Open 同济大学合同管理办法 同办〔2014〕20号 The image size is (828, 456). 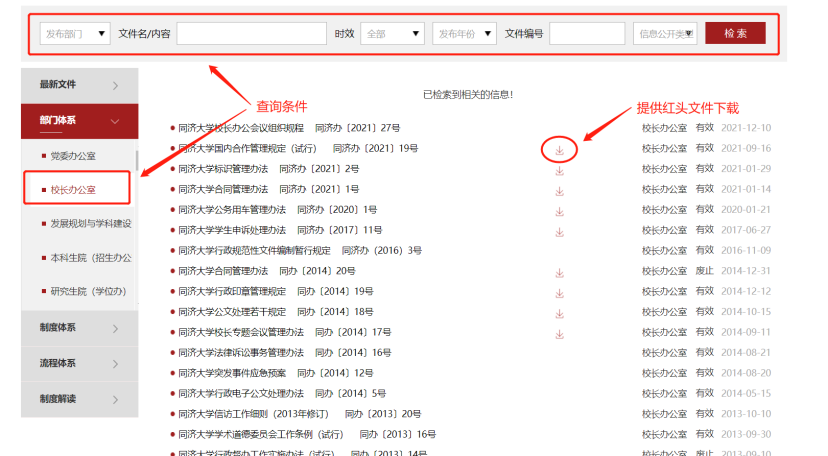point(223,271)
